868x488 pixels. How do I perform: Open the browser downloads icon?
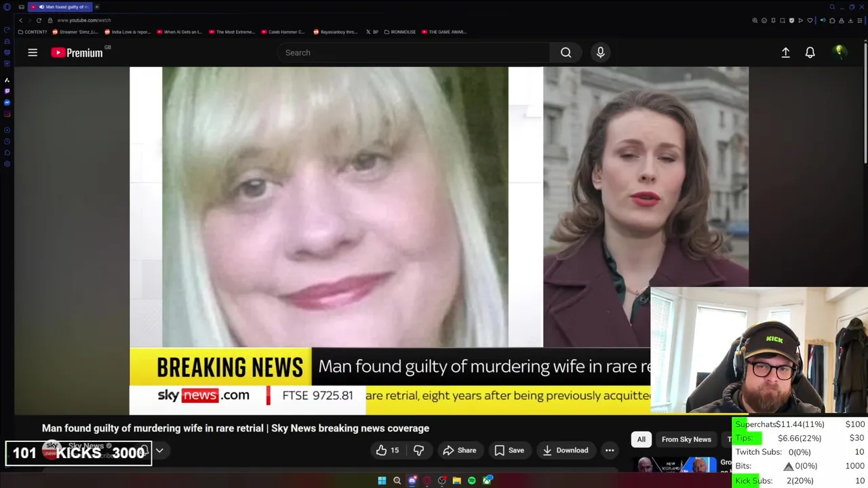point(850,20)
